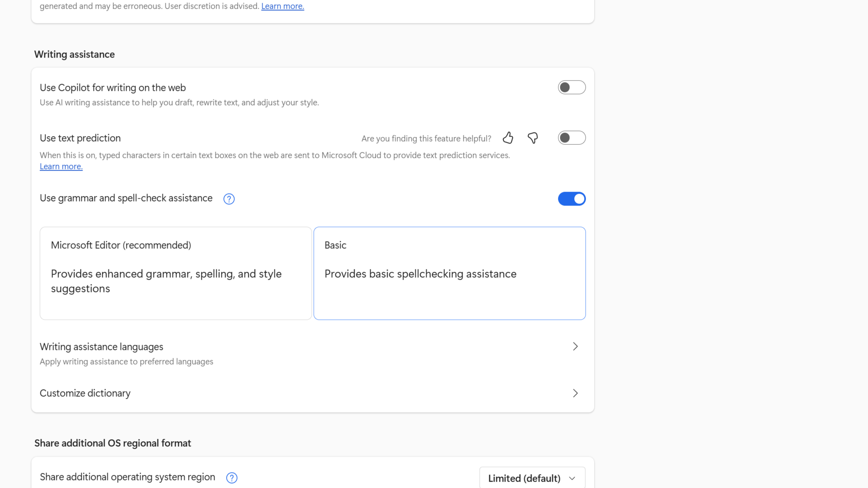Expand Customize dictionary chevron arrow
The image size is (868, 488).
575,393
